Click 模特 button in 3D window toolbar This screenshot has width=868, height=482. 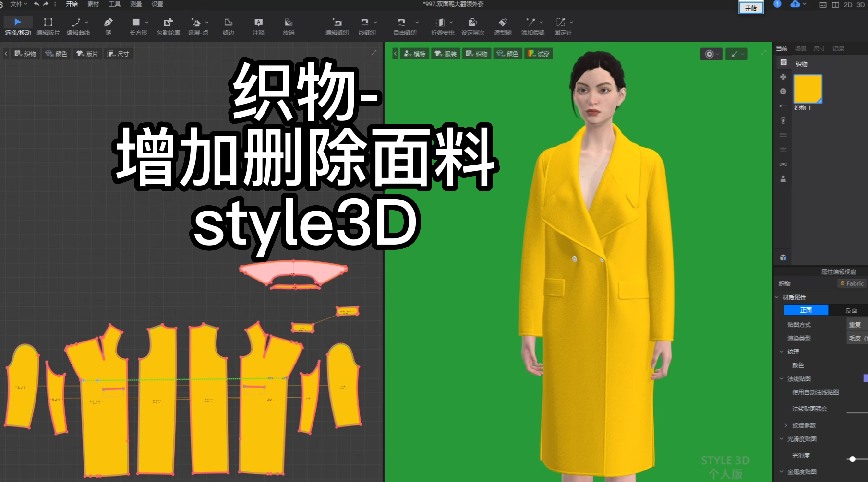pos(415,54)
